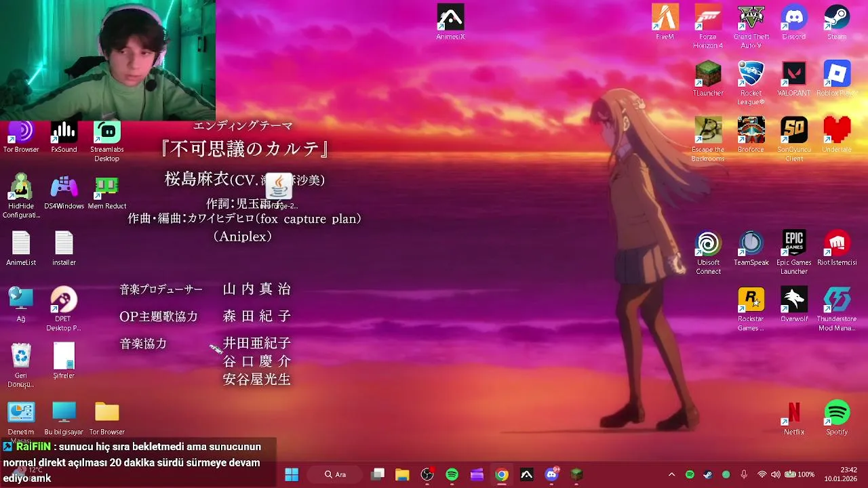Open the Wi-Fi network tray icon
This screenshot has width=868, height=488.
[x=762, y=474]
